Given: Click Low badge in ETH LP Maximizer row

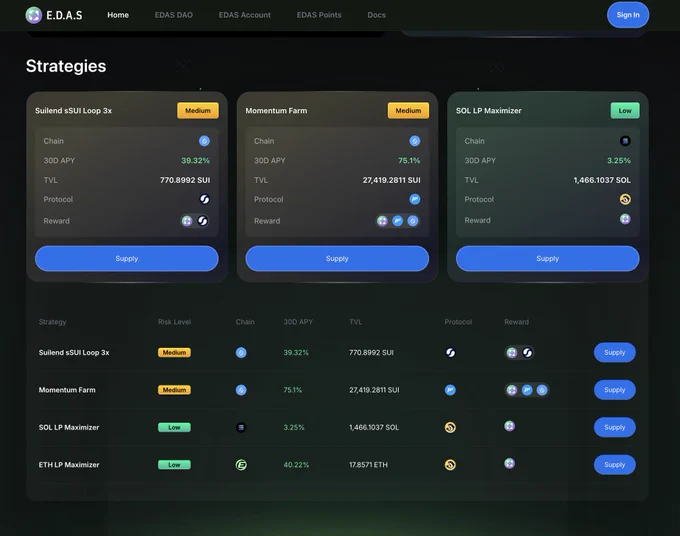Looking at the screenshot, I should tap(174, 464).
